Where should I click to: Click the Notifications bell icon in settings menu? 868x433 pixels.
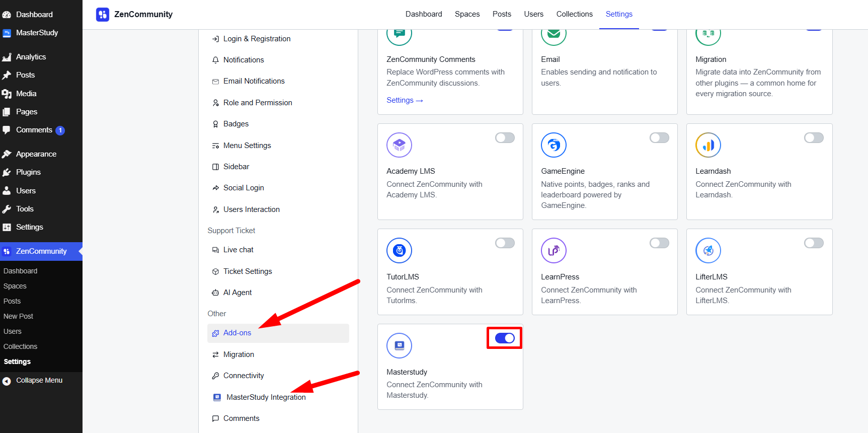pyautogui.click(x=215, y=60)
